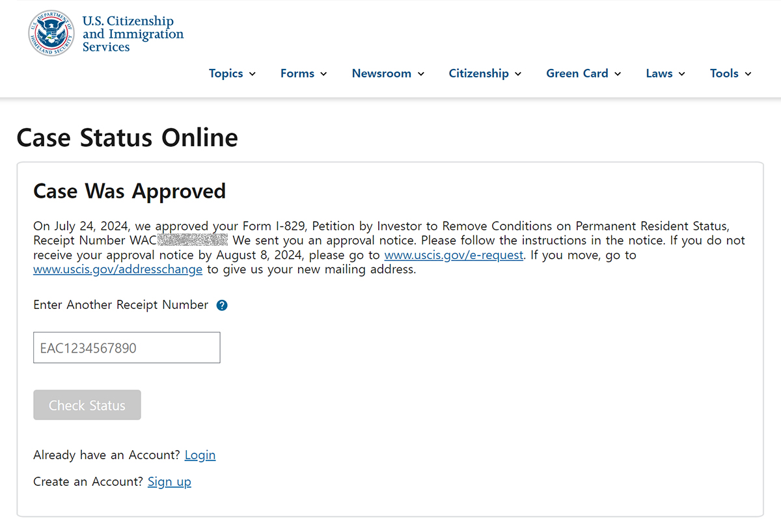This screenshot has height=532, width=781.
Task: Click the Enter Another Receipt Number label
Action: 121,305
